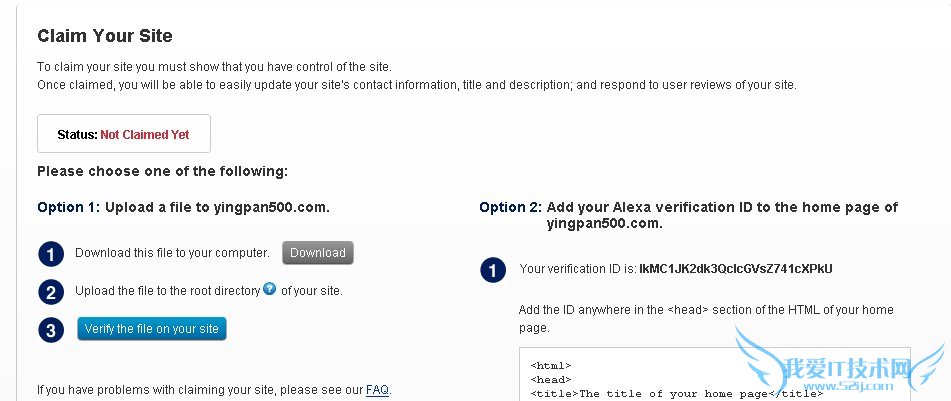Screen dimensions: 951x401
Task: Click the Download button
Action: 317,253
